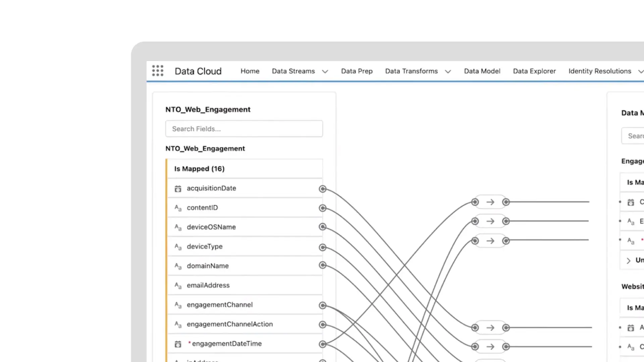Image resolution: width=644 pixels, height=362 pixels.
Task: Open the Data Model tab
Action: (x=482, y=71)
